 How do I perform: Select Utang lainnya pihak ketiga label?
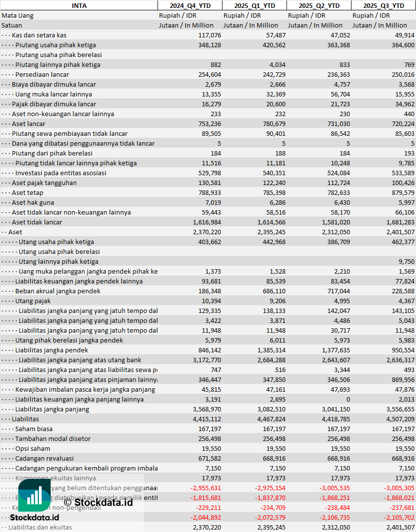coord(59,262)
